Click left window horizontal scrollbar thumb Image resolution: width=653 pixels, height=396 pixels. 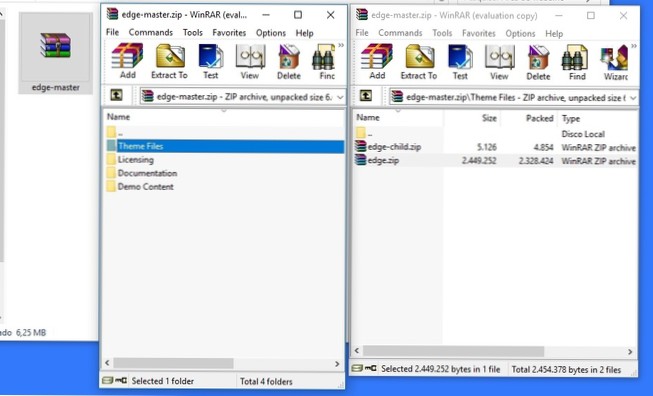click(173, 363)
